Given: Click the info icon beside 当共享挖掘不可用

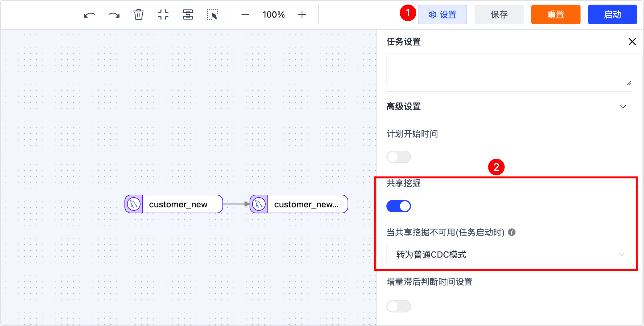Looking at the screenshot, I should tap(512, 232).
